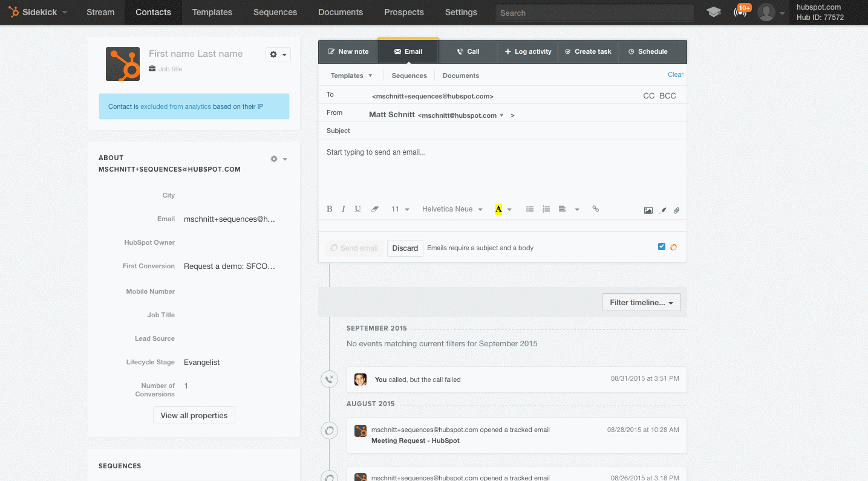
Task: Expand the Filter timeline dropdown
Action: coord(641,302)
